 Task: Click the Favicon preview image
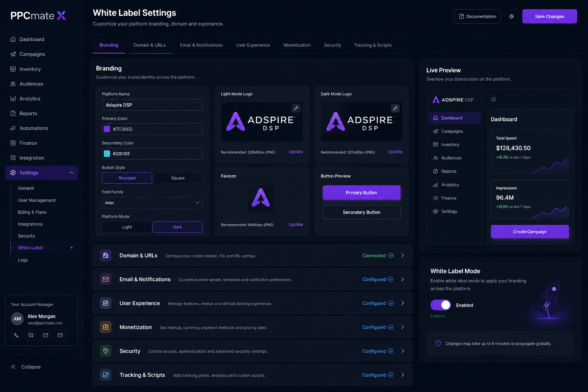[x=261, y=198]
